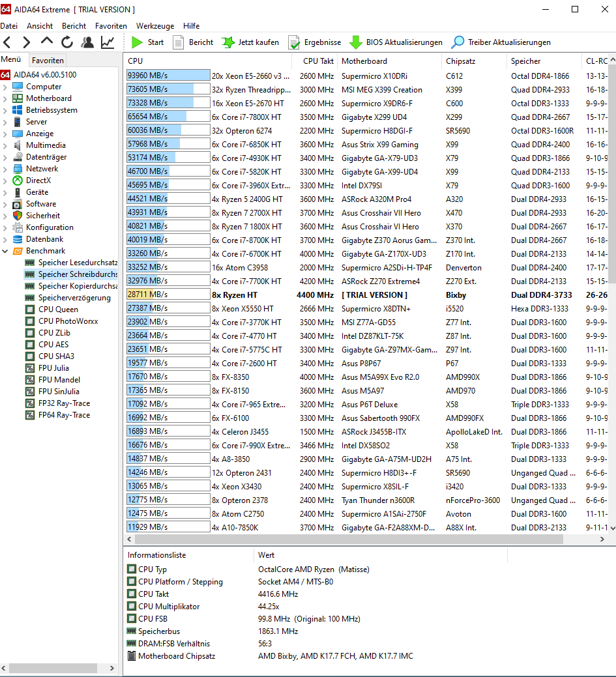616x677 pixels.
Task: Expand the Datenträger tree node
Action: click(x=5, y=157)
